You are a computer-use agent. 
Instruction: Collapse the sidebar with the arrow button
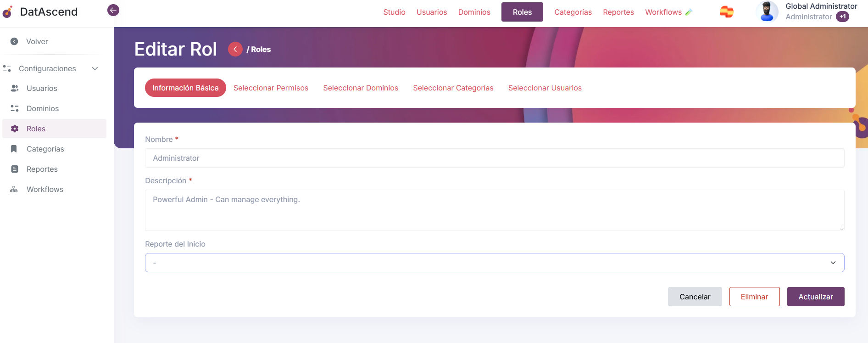pyautogui.click(x=113, y=10)
